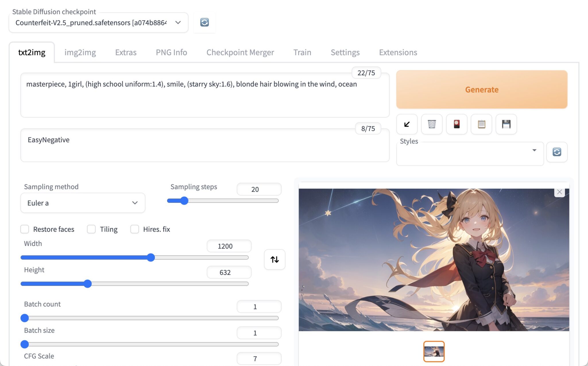Open the checkpoint selection dropdown
The image size is (588, 366).
(177, 22)
